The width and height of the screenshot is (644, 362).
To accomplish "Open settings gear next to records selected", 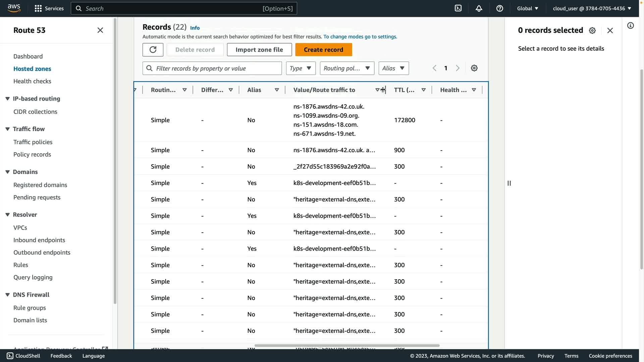I will (592, 31).
